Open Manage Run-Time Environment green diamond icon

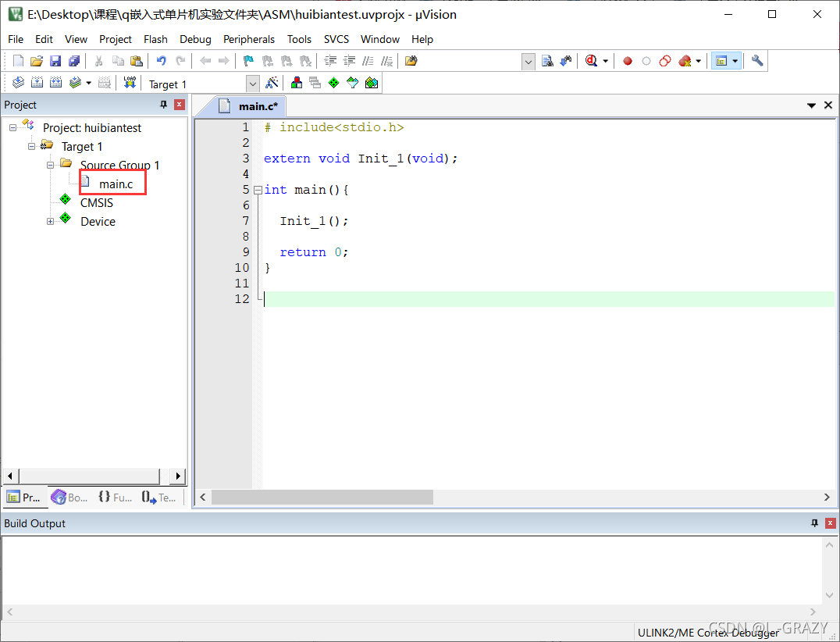coord(334,83)
